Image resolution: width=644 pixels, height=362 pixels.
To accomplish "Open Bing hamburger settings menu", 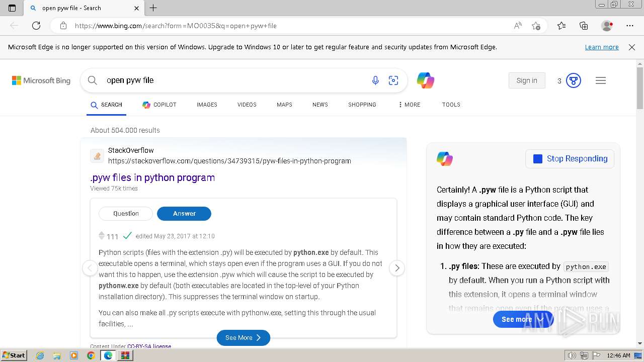I will [601, 80].
